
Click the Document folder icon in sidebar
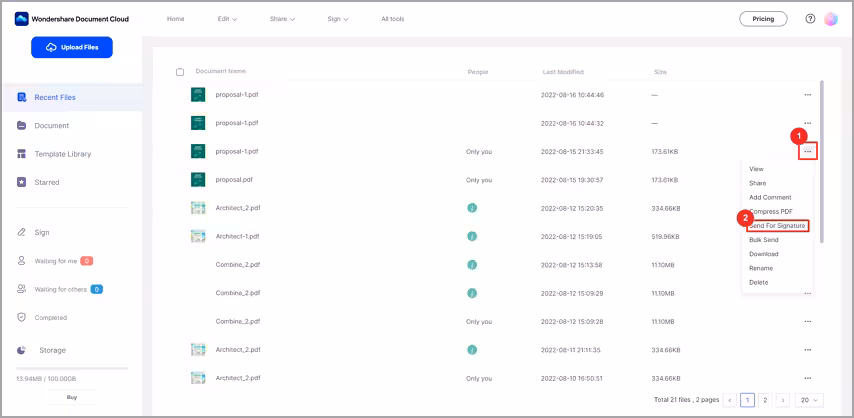pyautogui.click(x=22, y=125)
